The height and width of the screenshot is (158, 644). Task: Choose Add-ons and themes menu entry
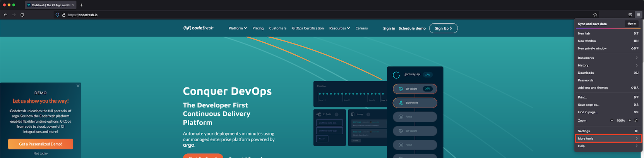click(x=593, y=88)
